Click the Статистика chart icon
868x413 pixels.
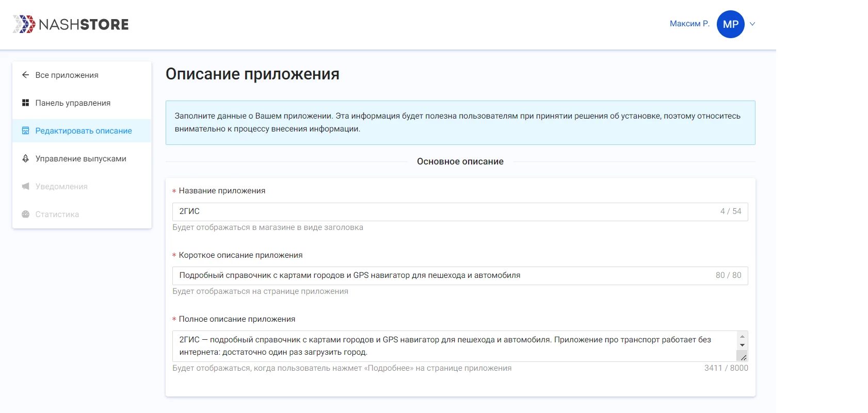(25, 214)
